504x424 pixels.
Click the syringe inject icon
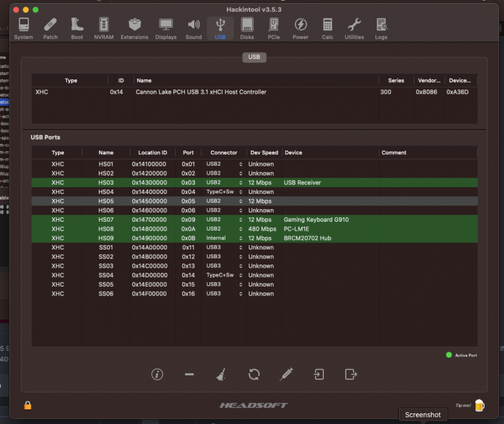(287, 374)
